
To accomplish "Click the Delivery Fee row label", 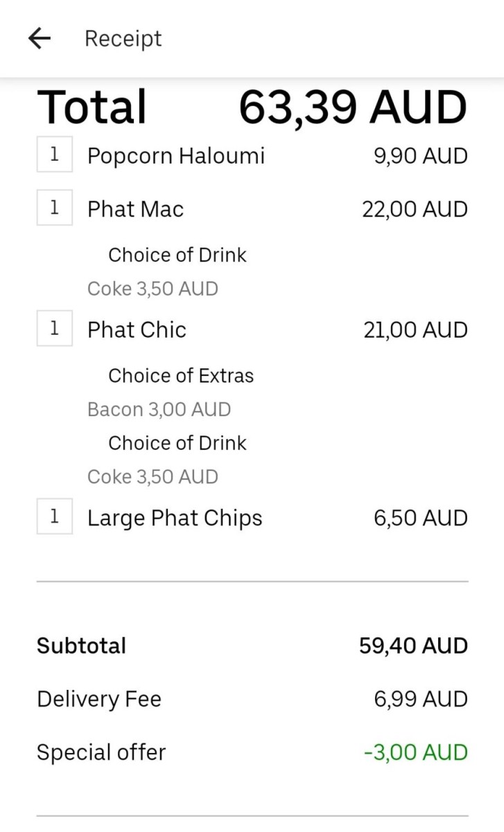I will 99,699.
